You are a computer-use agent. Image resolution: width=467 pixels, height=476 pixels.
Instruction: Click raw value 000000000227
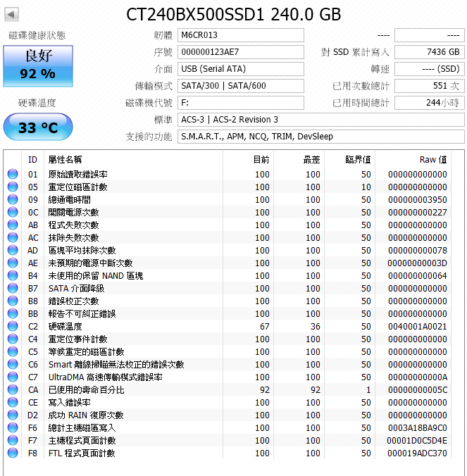[x=418, y=213]
